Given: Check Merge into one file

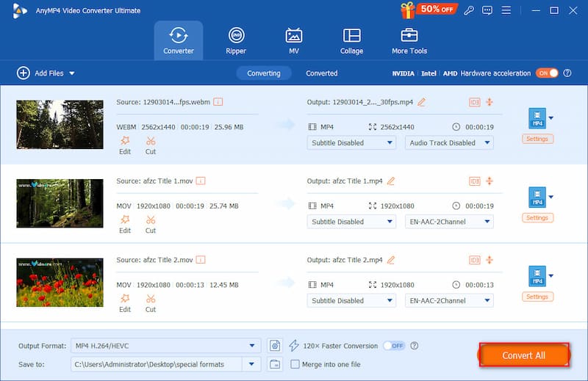Looking at the screenshot, I should click(x=295, y=363).
